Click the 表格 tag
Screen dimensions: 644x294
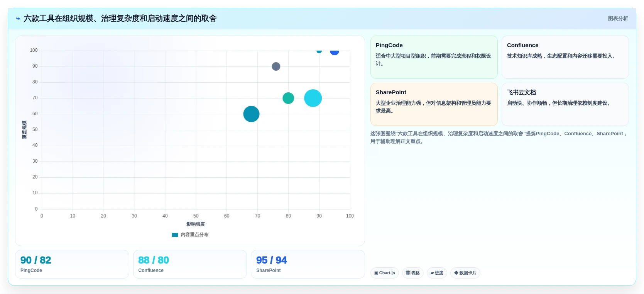[413, 273]
